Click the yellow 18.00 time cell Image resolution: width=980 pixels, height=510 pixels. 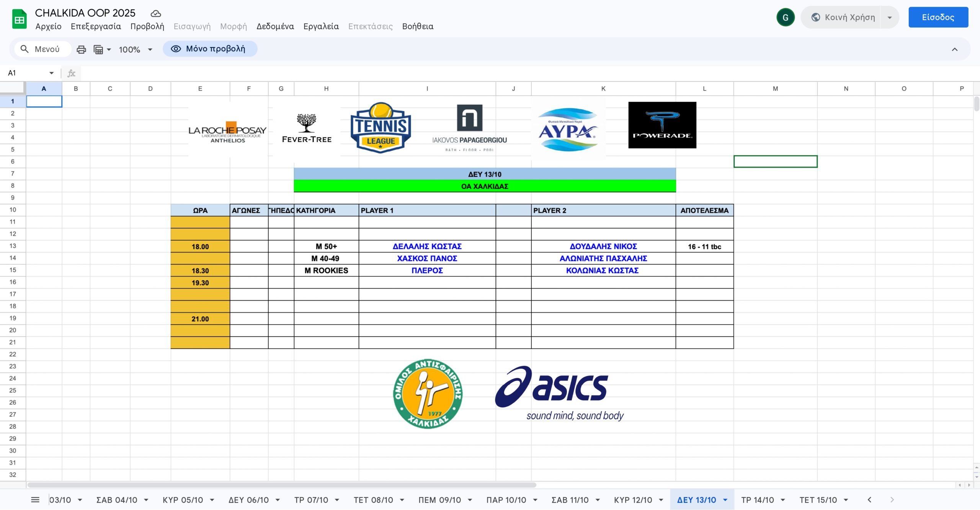coord(200,246)
